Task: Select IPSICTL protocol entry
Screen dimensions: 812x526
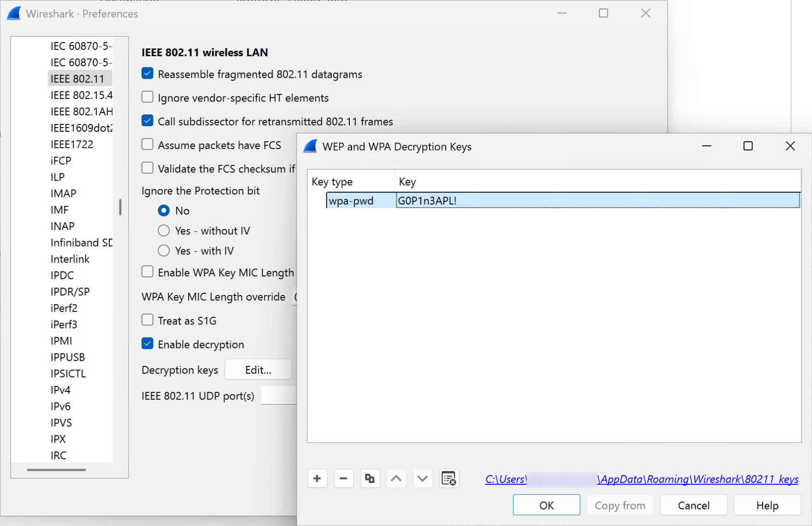Action: 68,374
